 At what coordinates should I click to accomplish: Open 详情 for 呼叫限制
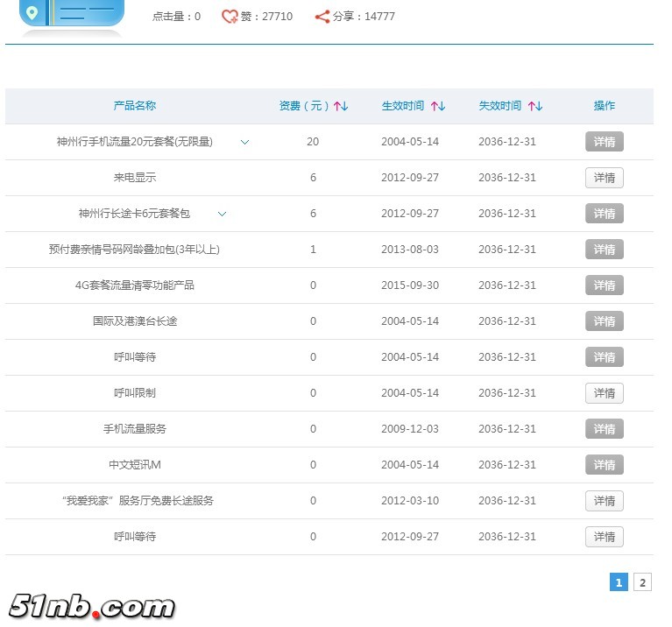click(x=605, y=393)
